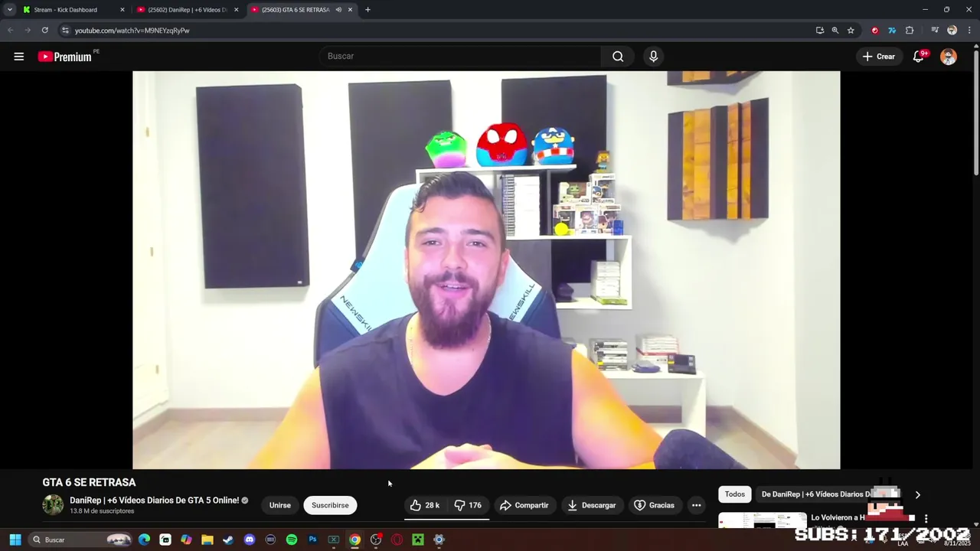Click the Gracias button
Screen dimensions: 980x551
[655, 505]
